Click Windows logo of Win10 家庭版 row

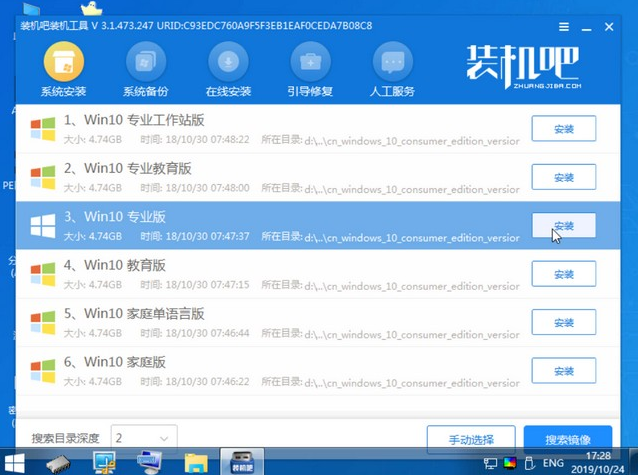43,371
